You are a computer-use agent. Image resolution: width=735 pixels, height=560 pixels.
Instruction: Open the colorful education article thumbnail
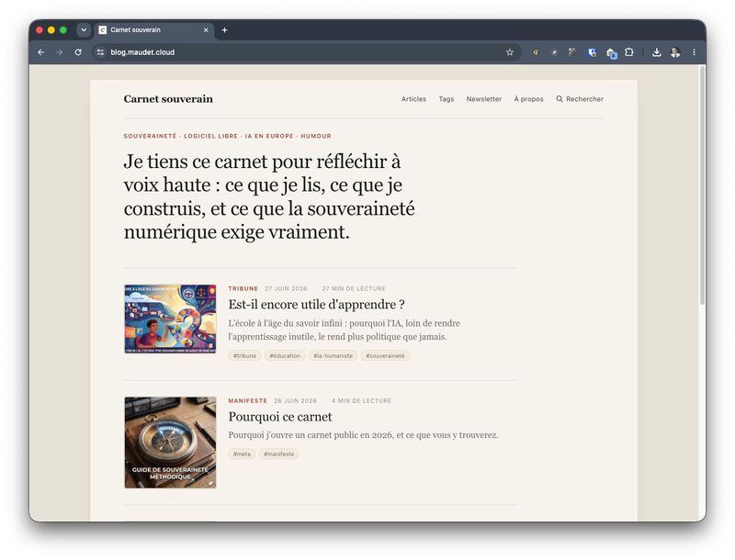tap(170, 319)
